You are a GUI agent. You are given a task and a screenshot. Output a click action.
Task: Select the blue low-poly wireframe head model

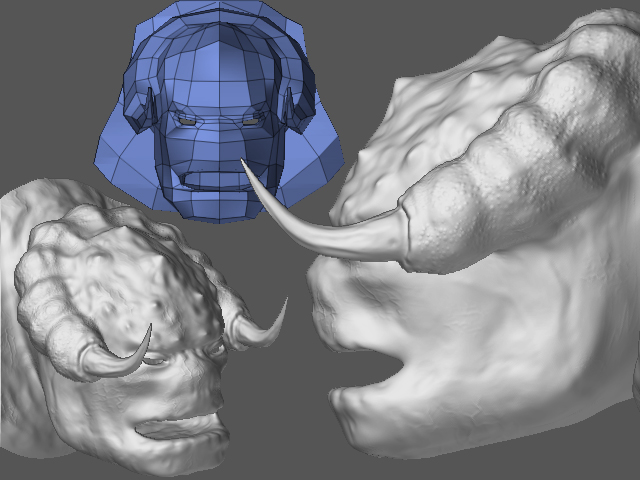219,110
